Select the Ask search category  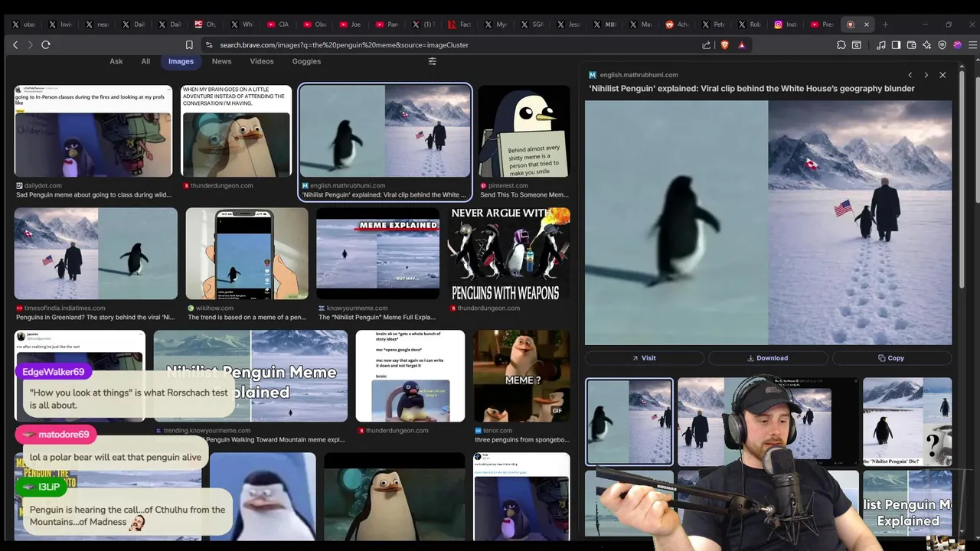coord(116,61)
